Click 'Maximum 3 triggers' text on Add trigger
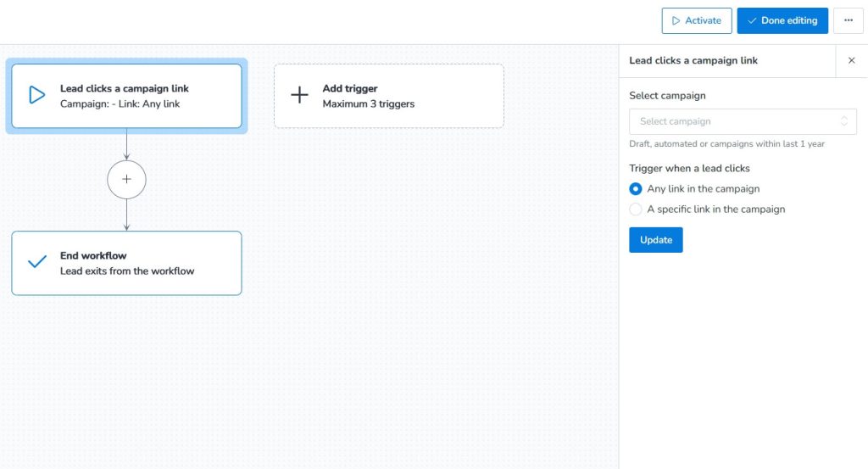This screenshot has height=469, width=868. pos(369,104)
